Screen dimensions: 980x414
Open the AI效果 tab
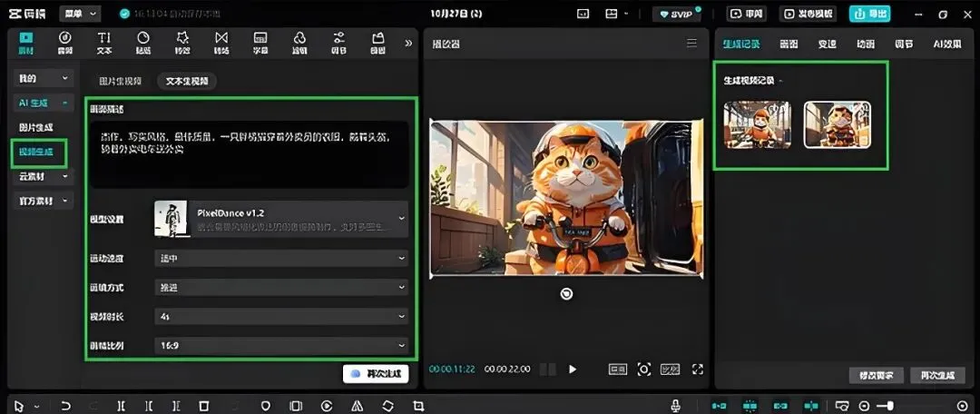click(946, 44)
